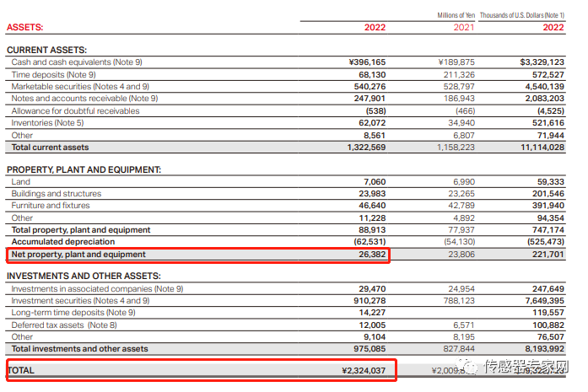The image size is (588, 392).
Task: Select the value 29,470
Action: point(372,289)
